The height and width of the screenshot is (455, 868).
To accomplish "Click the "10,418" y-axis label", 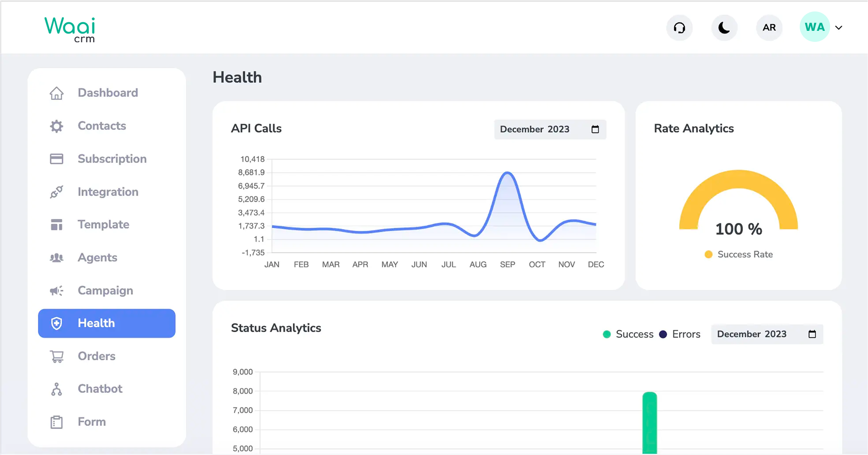I will point(252,159).
